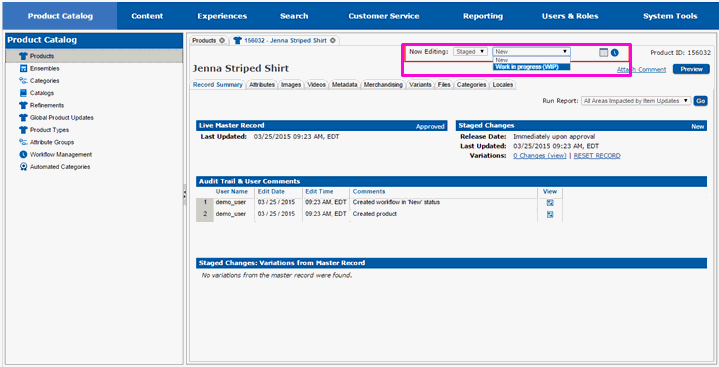Sort by the User Name column header
Viewport: 719px width, 367px height.
(x=232, y=192)
